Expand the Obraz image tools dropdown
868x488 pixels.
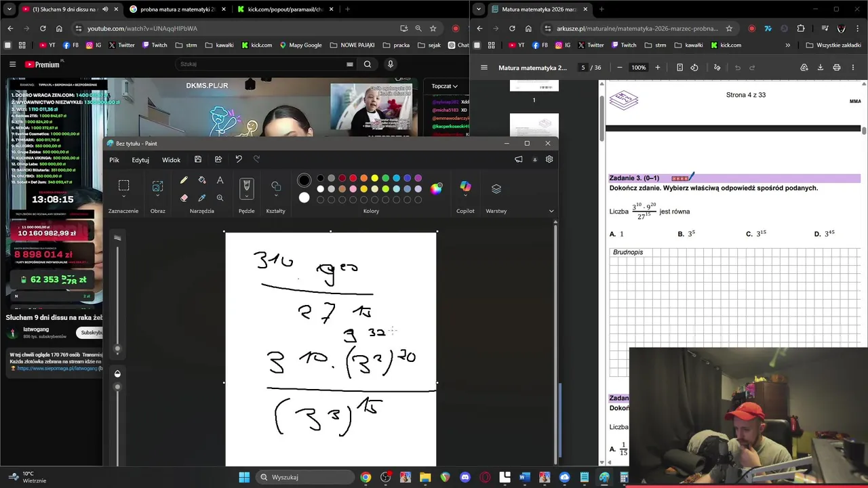157,197
